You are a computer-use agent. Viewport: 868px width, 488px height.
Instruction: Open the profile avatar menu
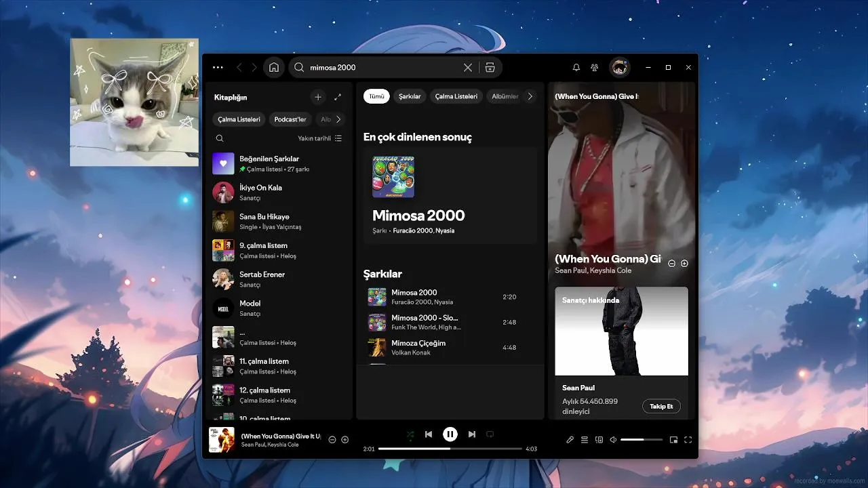(619, 67)
